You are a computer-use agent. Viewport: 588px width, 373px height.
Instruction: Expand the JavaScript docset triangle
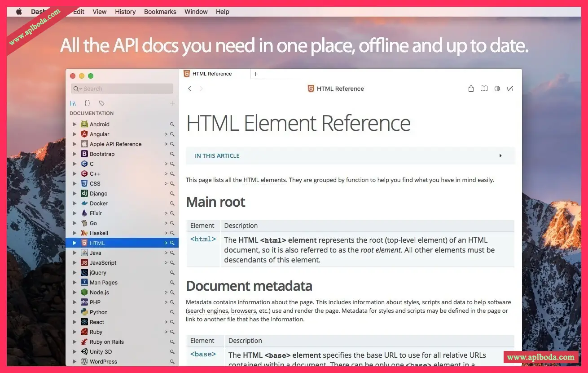[75, 263]
